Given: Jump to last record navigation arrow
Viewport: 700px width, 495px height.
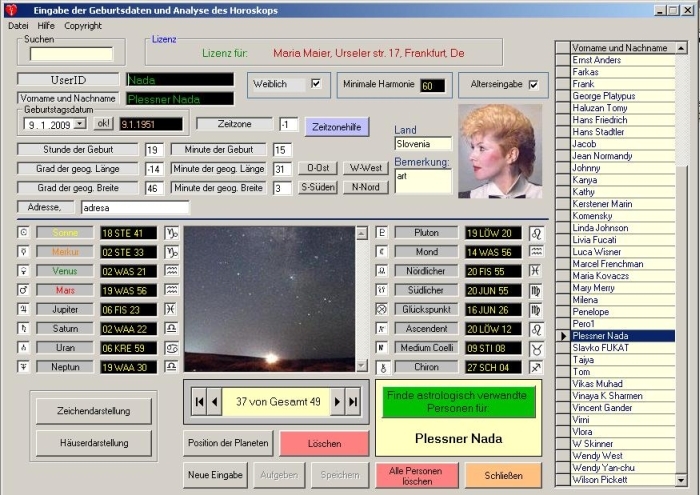Looking at the screenshot, I should (352, 402).
